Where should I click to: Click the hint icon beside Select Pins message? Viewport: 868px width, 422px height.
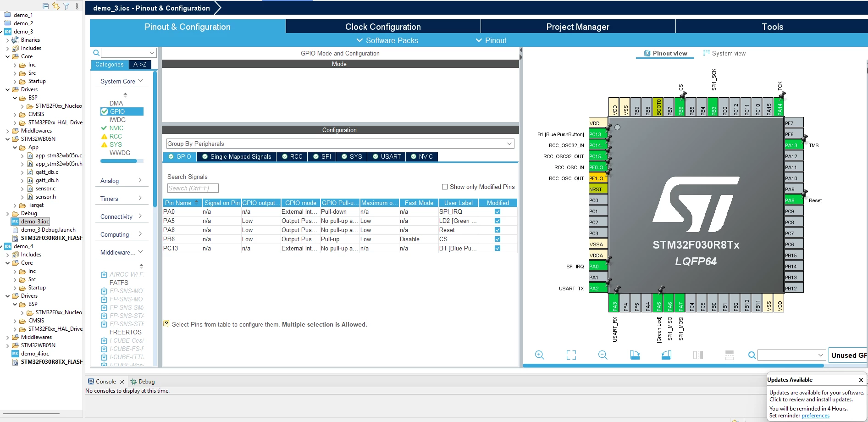(166, 324)
